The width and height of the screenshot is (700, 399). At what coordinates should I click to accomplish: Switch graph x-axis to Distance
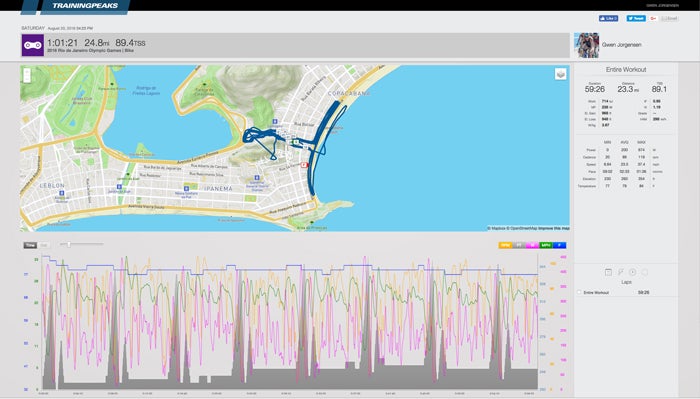[44, 245]
